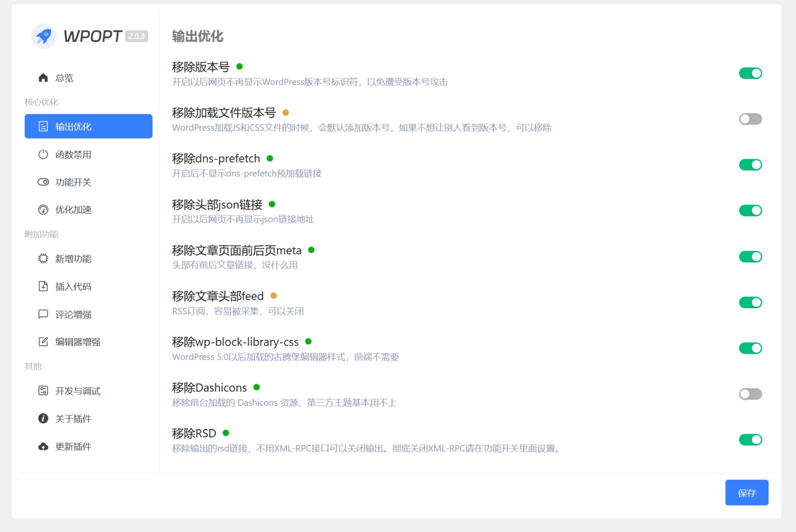Image resolution: width=796 pixels, height=532 pixels.
Task: Turn off the 移除RSD toggle
Action: 750,439
